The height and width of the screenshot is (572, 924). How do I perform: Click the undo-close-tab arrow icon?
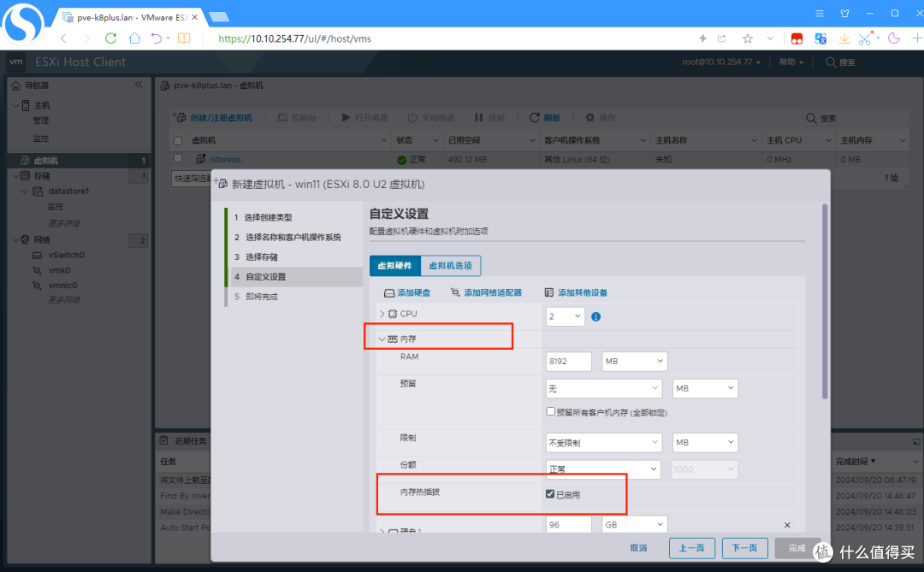point(157,38)
